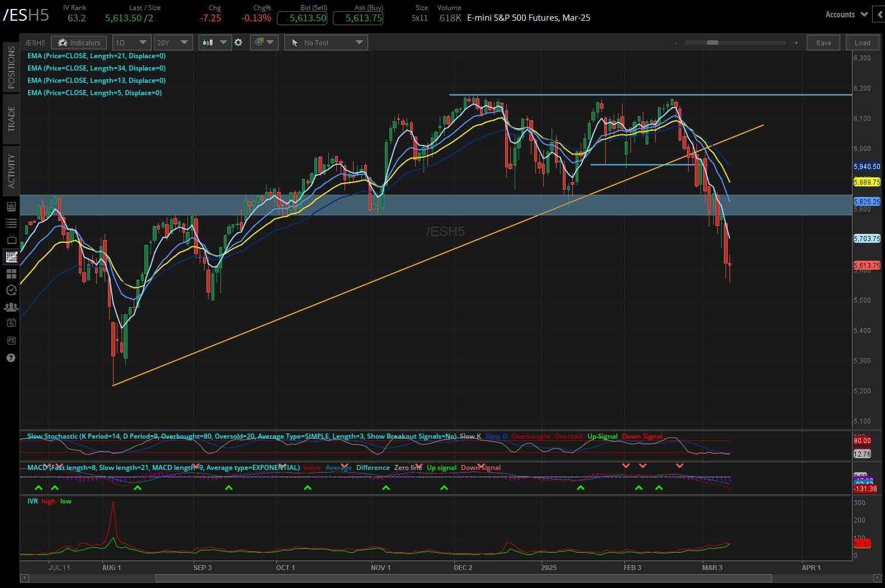Switch to the ACTIVITY tab
885x588 pixels.
tap(11, 171)
